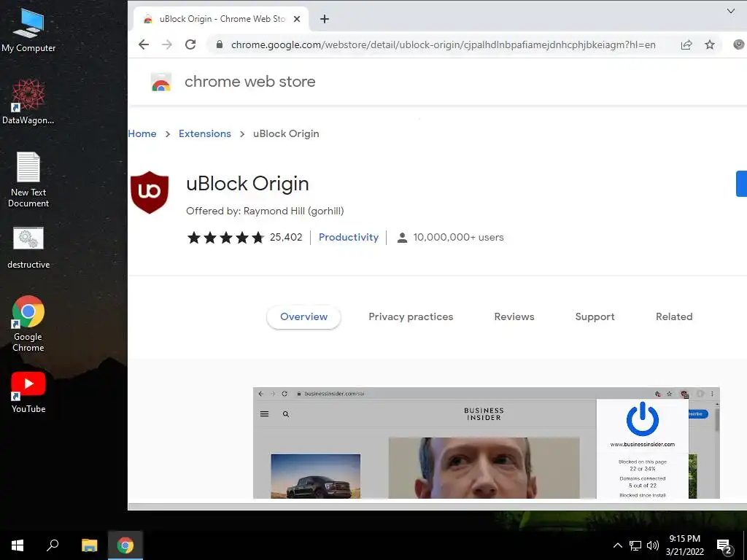Click the site padlock icon

219,44
